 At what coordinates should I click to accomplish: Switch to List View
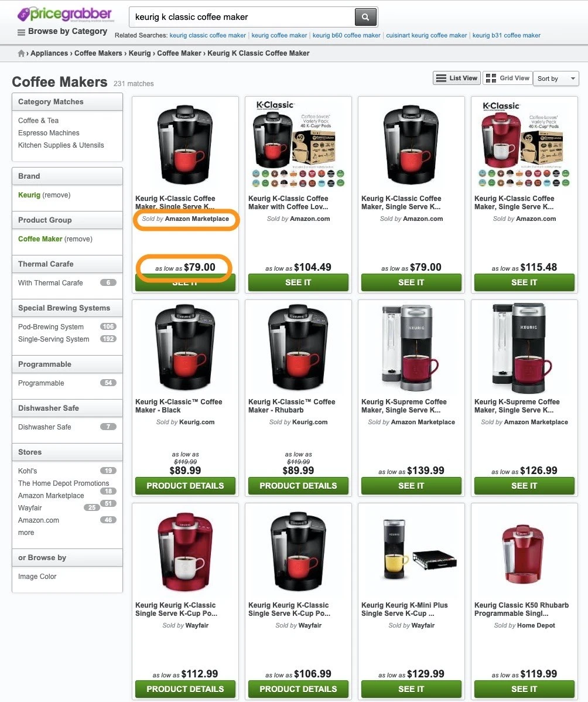point(456,78)
